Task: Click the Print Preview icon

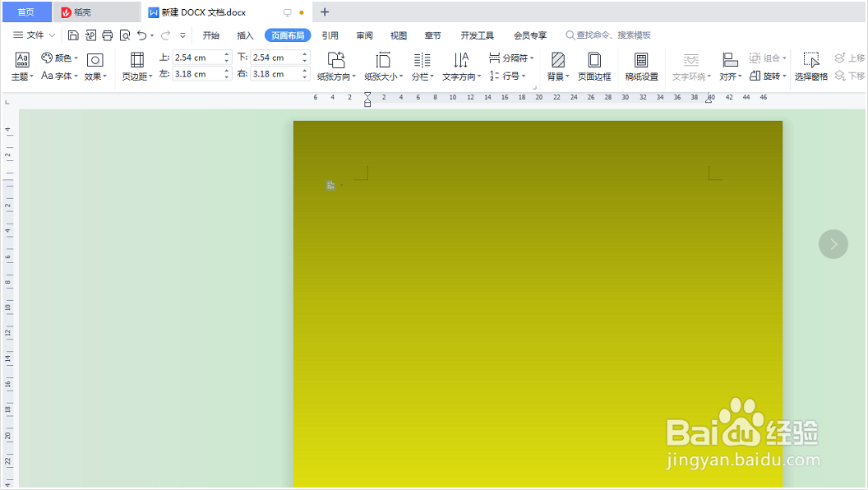Action: [x=125, y=35]
